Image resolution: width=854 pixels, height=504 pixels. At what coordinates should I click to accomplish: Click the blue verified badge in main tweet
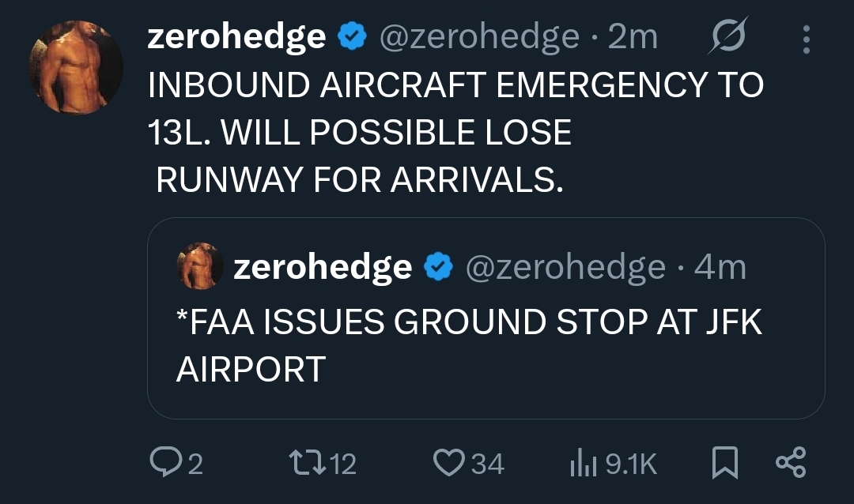pos(351,37)
